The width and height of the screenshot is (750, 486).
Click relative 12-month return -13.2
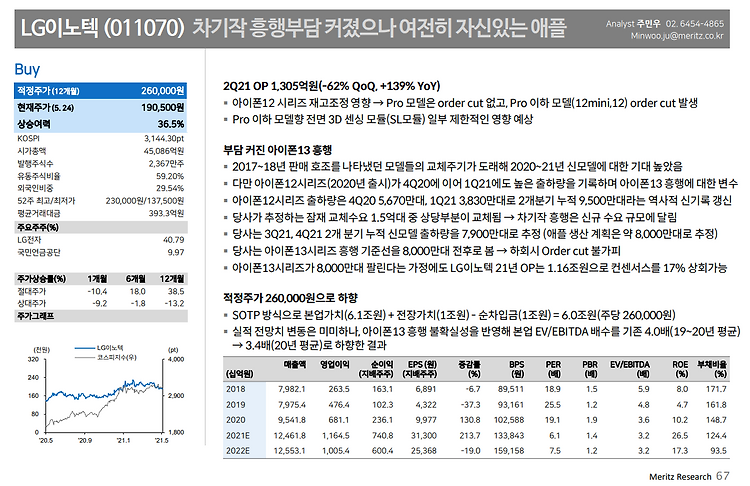pyautogui.click(x=175, y=303)
